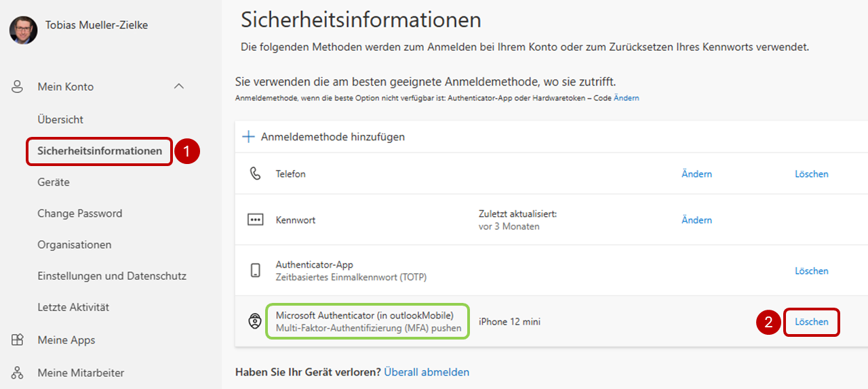Image resolution: width=868 pixels, height=389 pixels.
Task: View Letzte Aktivität page
Action: click(x=73, y=307)
